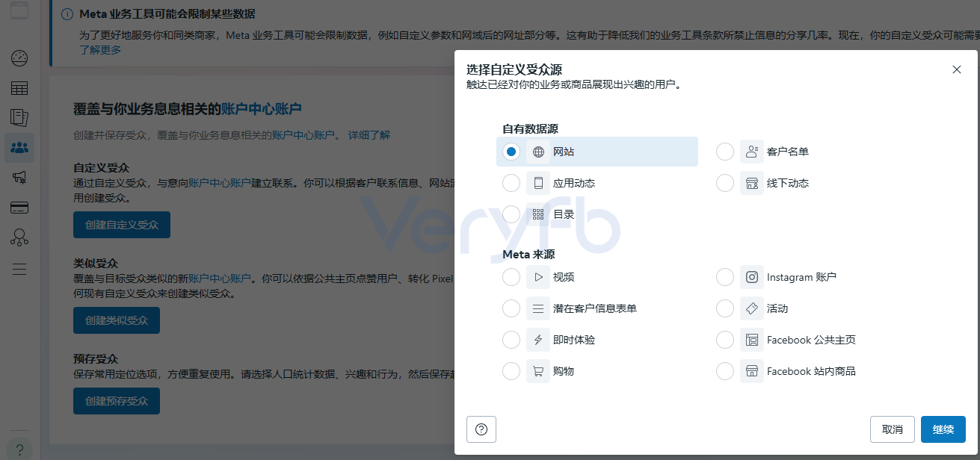Choose the Facebook 公共主页 radio option
This screenshot has height=460, width=980.
[725, 340]
